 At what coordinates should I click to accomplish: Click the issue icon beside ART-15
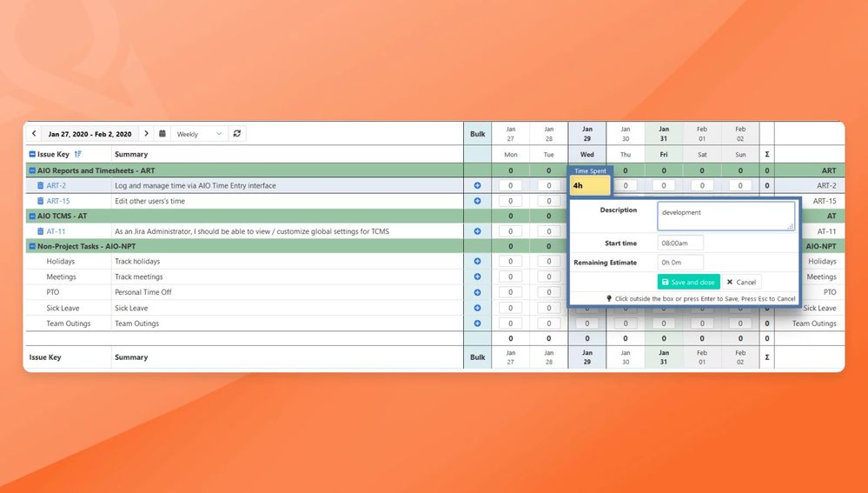[41, 201]
